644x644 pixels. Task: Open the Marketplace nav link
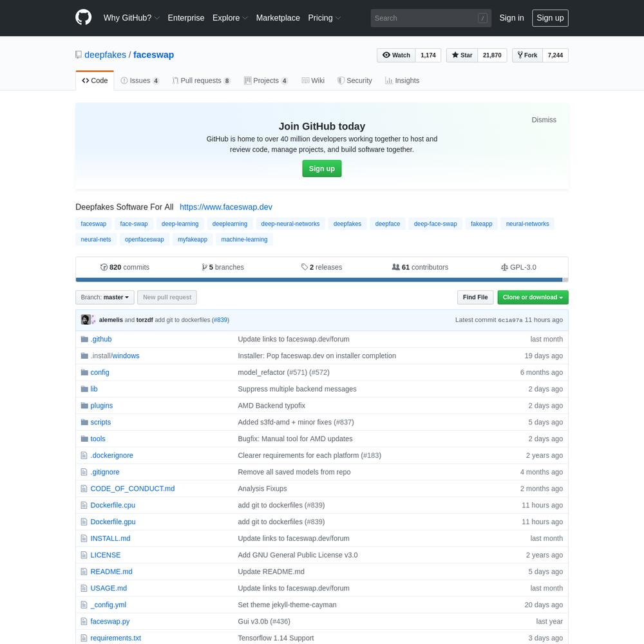tap(278, 17)
